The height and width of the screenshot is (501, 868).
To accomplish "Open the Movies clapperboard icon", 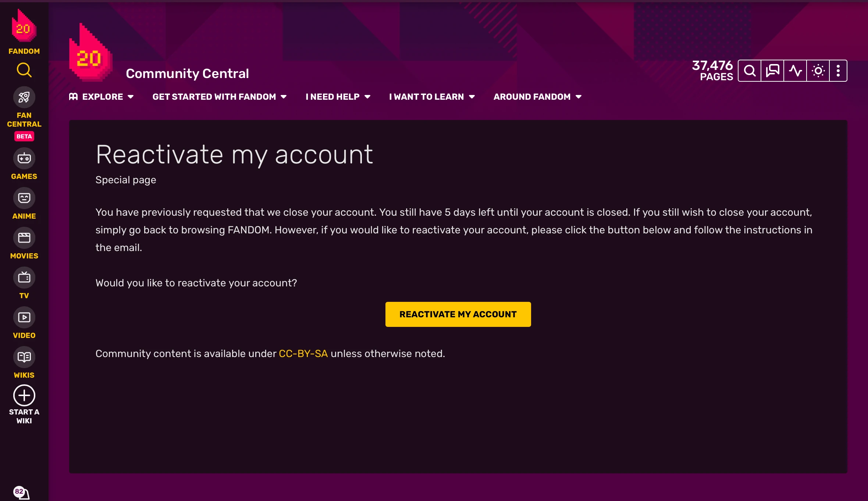I will point(24,238).
